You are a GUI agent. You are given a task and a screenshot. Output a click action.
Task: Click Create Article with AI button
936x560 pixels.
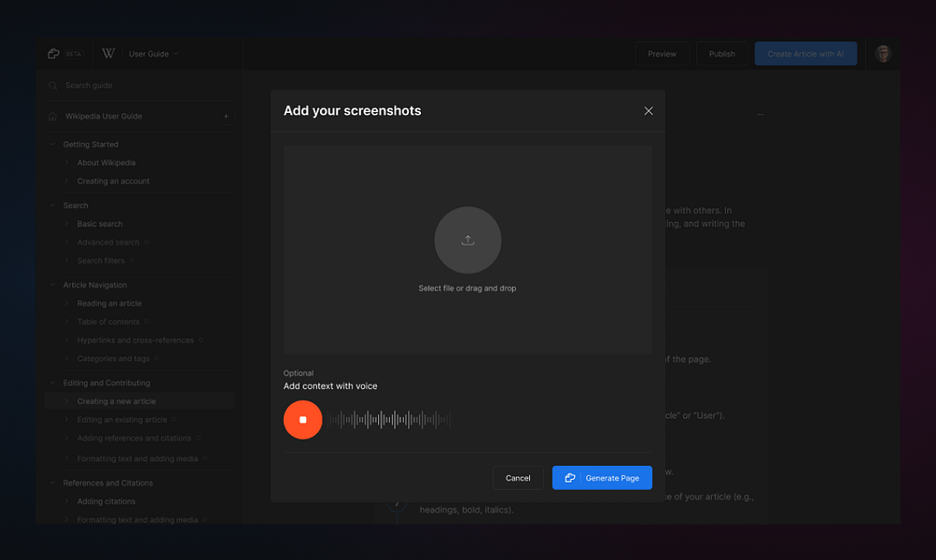point(805,54)
